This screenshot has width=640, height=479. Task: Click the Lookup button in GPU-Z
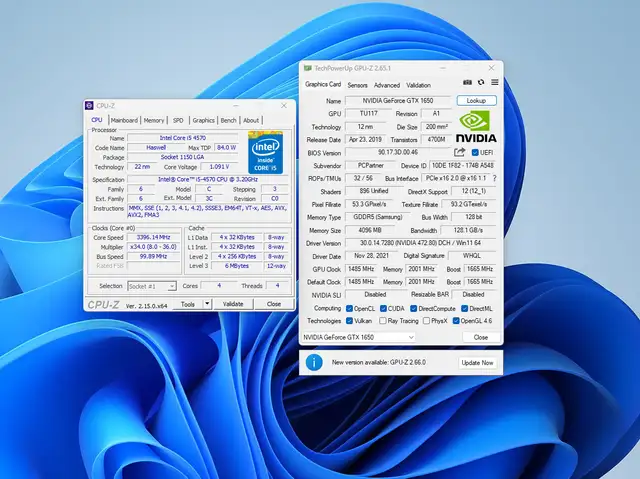coord(476,100)
